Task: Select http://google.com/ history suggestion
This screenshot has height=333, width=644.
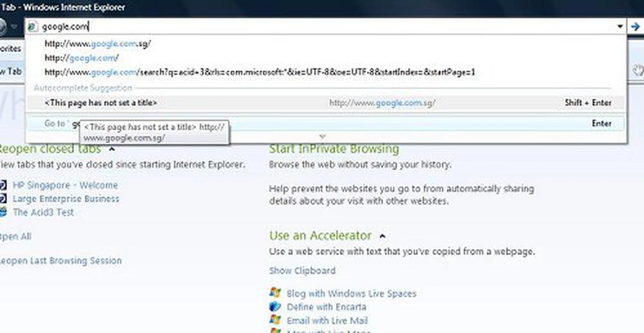Action: (82, 58)
